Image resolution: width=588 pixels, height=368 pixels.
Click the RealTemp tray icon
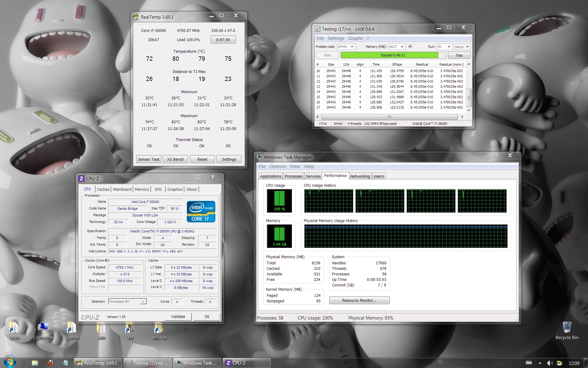[x=559, y=363]
